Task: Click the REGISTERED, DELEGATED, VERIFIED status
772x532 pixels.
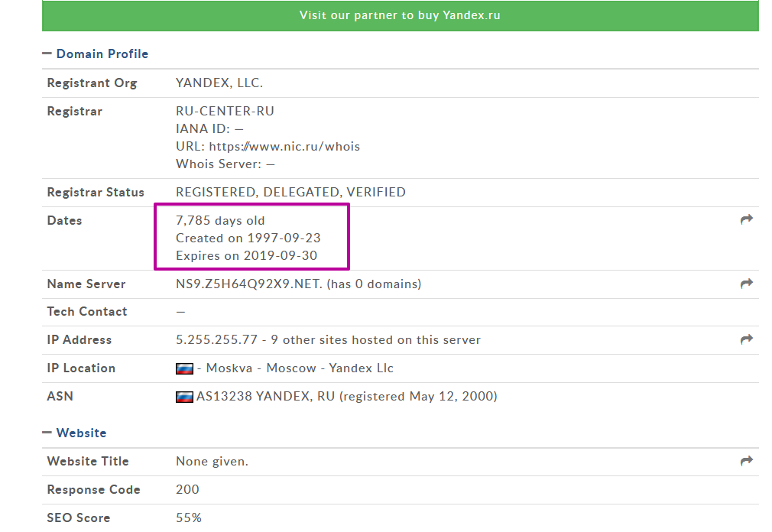Action: (291, 193)
